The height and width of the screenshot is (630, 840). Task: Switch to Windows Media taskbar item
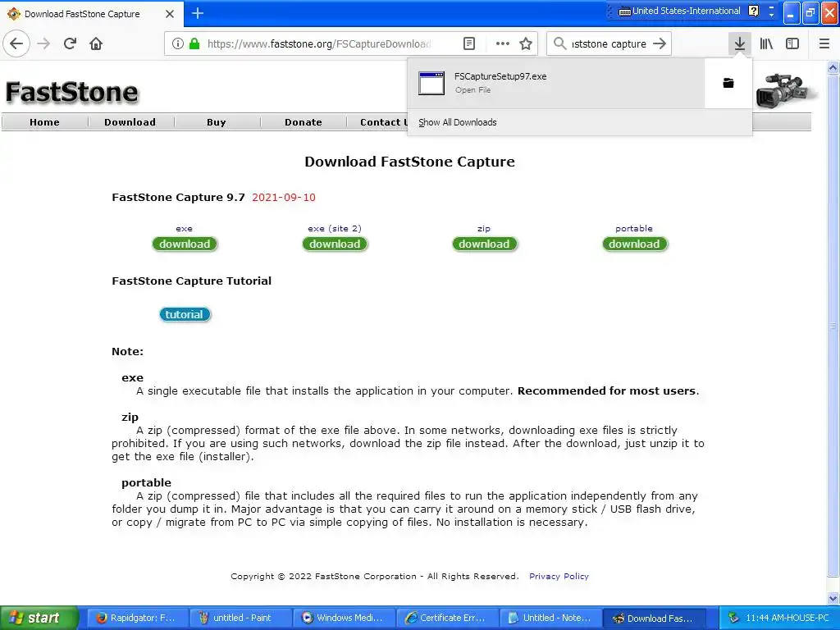344,618
